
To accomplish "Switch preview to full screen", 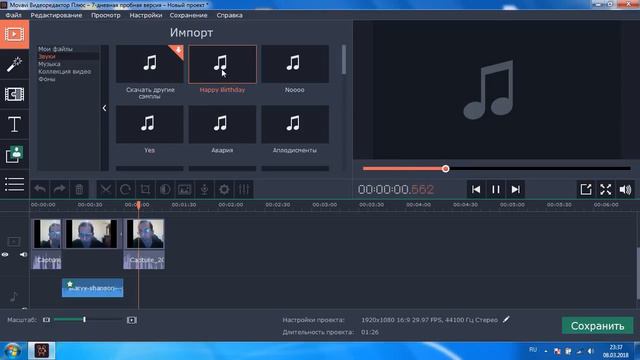I will coord(606,189).
